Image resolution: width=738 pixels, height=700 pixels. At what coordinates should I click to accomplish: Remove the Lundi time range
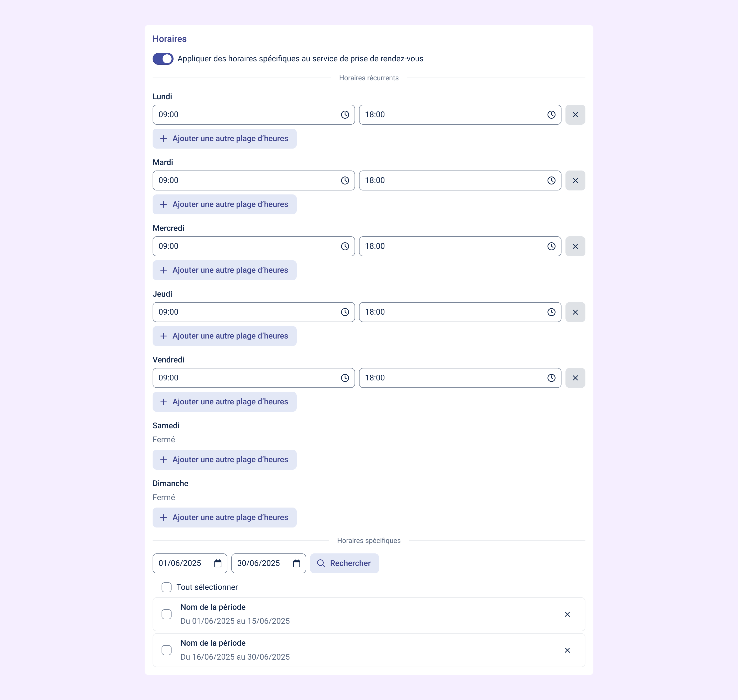tap(575, 115)
